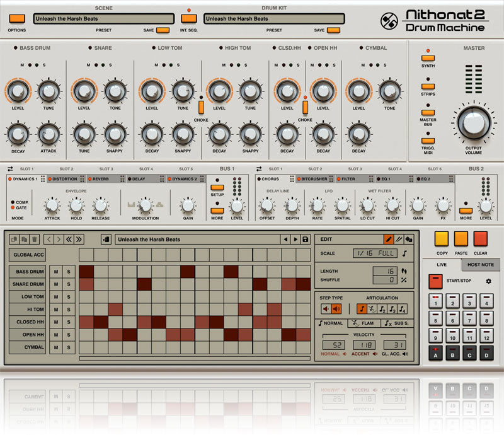Toggle the Trigg. MIDI button

[428, 141]
